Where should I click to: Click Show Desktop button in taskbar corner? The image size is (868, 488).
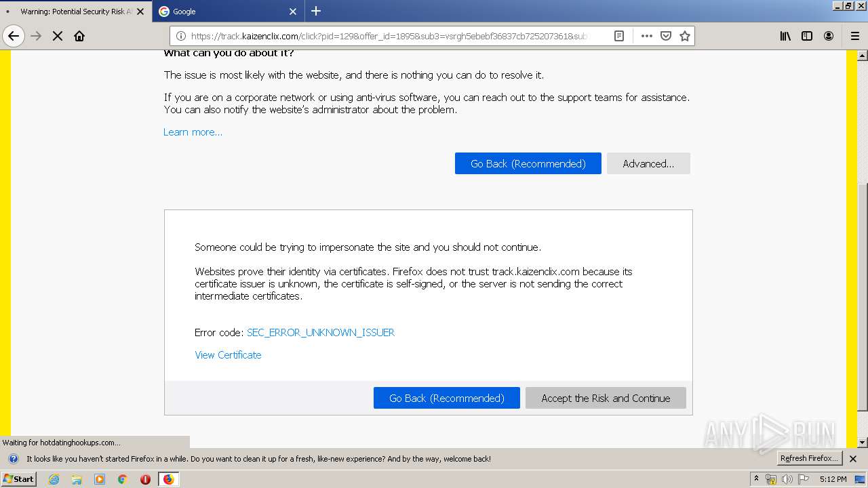coord(860,479)
